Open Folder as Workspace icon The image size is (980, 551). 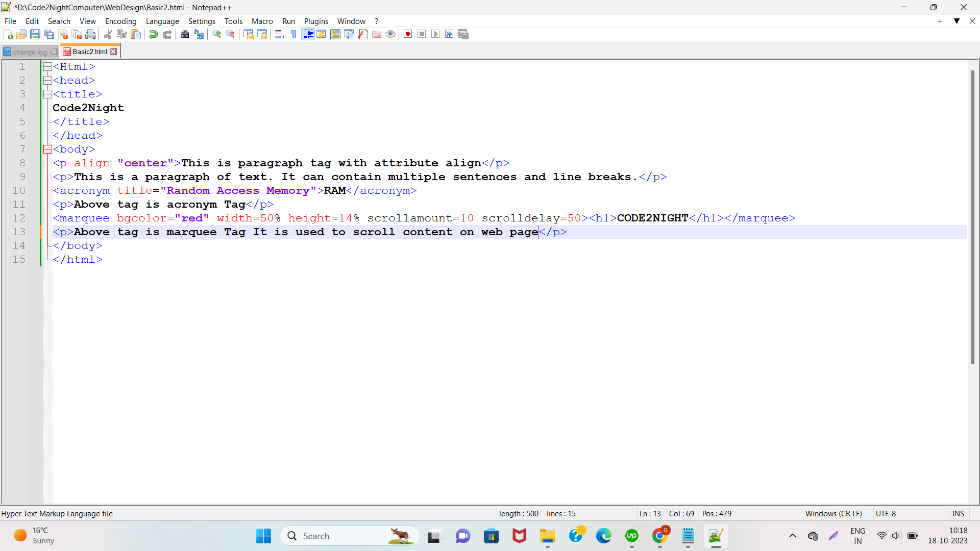click(377, 34)
